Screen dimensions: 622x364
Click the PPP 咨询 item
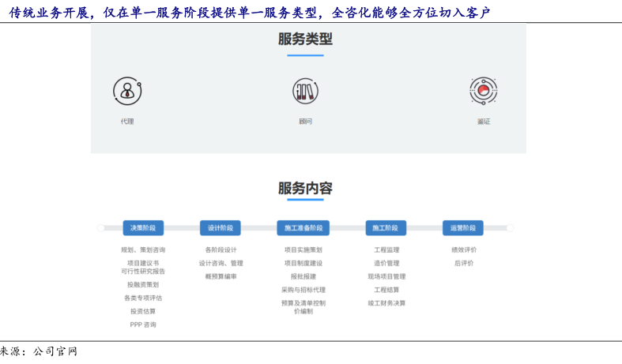point(143,325)
